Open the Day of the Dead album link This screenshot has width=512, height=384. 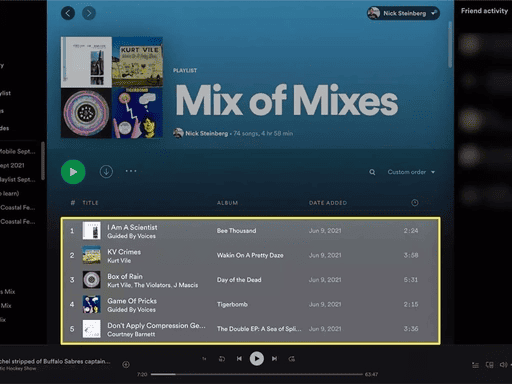pyautogui.click(x=239, y=280)
